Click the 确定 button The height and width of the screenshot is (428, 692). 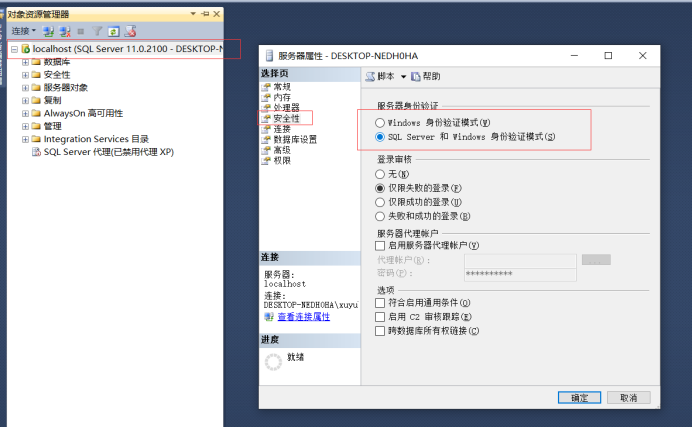[x=579, y=398]
